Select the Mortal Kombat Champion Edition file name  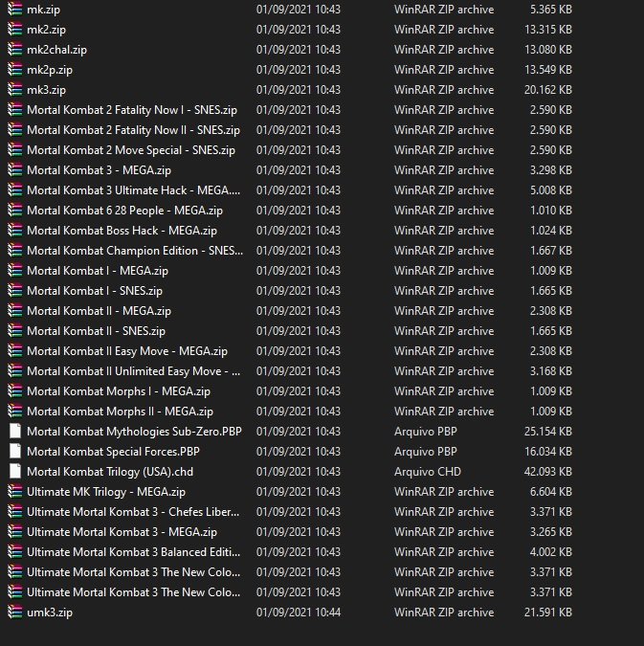tap(135, 251)
